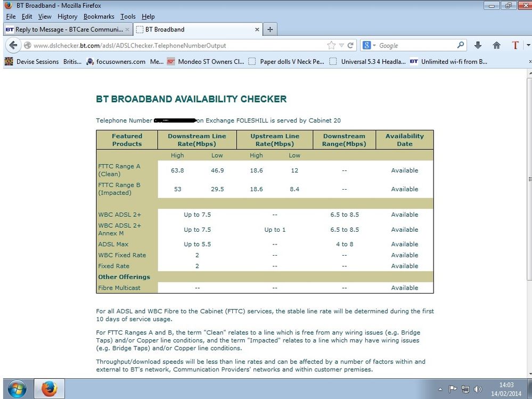532x399 pixels.
Task: Open the Bookmarks menu
Action: coord(99,17)
